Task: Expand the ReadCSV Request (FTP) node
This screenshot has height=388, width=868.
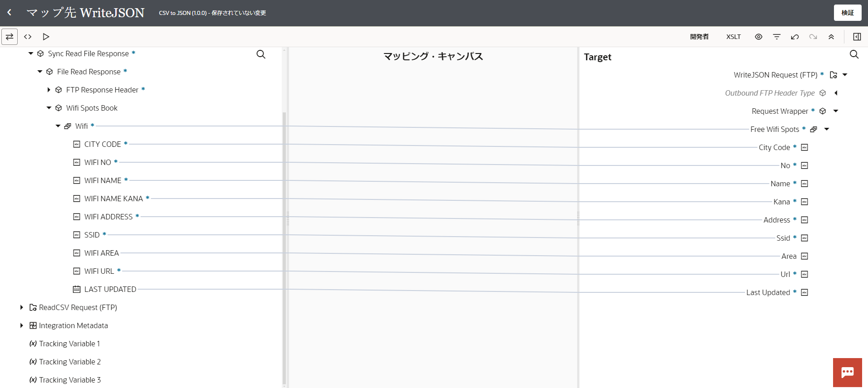Action: pyautogui.click(x=21, y=307)
